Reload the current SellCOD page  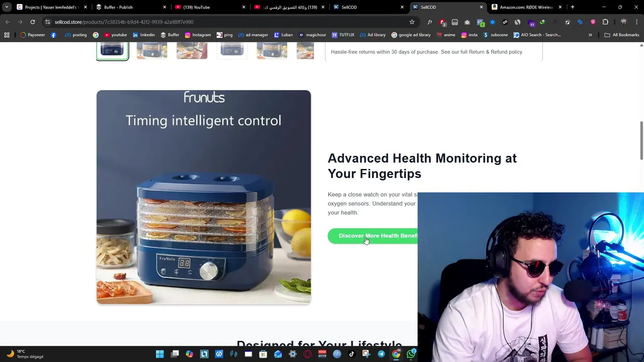tap(33, 22)
